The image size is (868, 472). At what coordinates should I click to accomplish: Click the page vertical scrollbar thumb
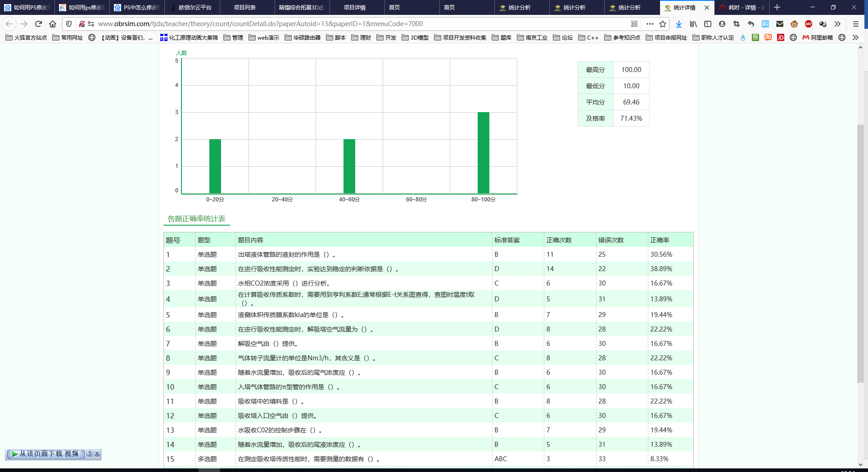point(860,254)
